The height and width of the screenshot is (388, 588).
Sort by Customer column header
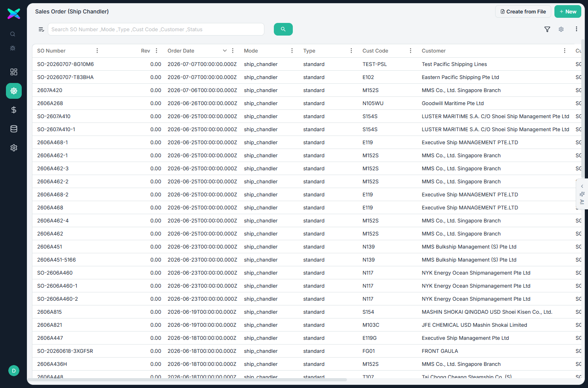[x=433, y=51]
